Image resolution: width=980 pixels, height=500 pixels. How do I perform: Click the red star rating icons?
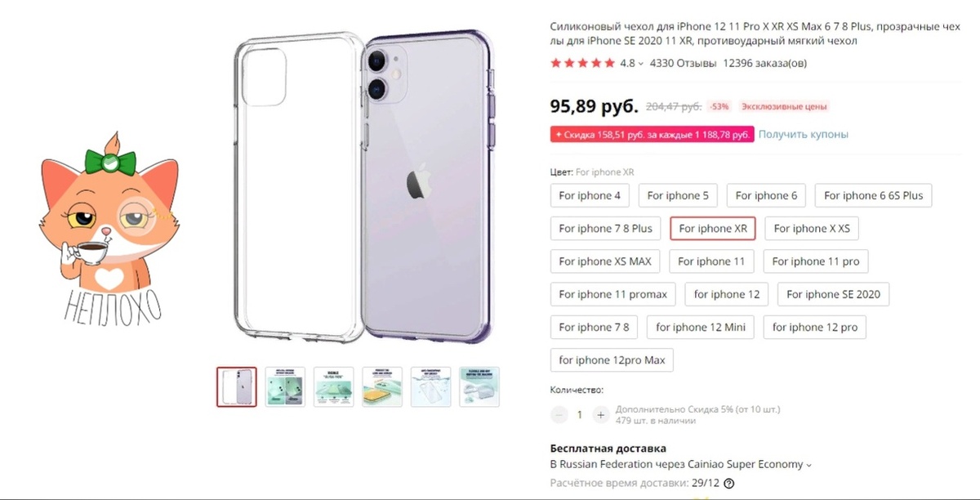(x=582, y=62)
